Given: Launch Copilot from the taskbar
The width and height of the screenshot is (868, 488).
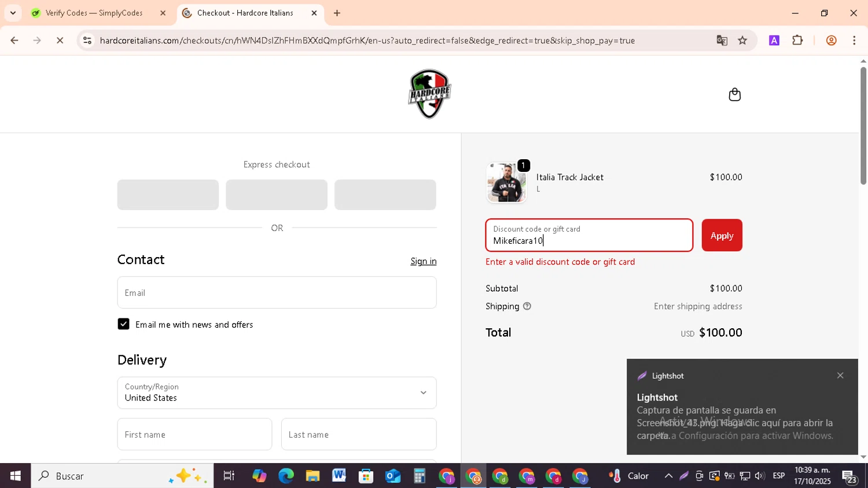Looking at the screenshot, I should click(259, 476).
